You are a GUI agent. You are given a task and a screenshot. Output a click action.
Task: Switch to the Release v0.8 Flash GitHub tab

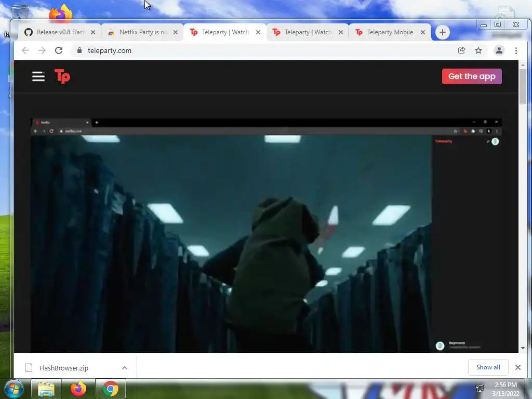[59, 32]
